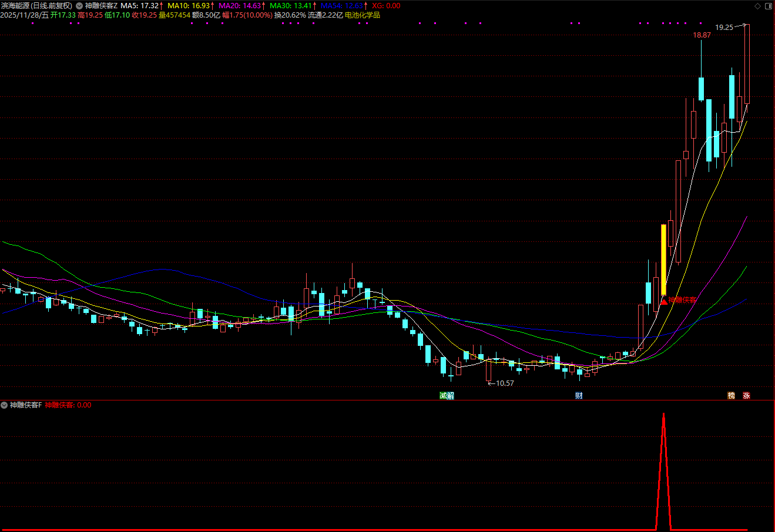Click the 电池化学品 sector link
Screen dimensions: 775x532
[x=362, y=15]
